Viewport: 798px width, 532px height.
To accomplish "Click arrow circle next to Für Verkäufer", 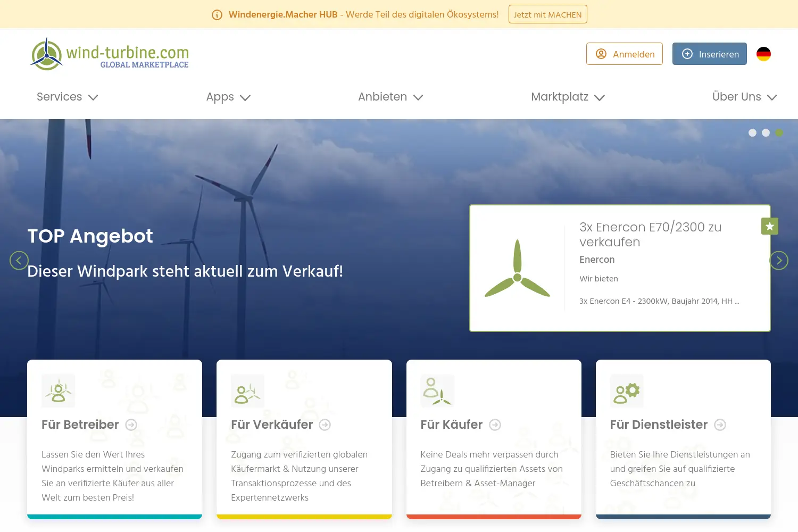I will (x=325, y=425).
